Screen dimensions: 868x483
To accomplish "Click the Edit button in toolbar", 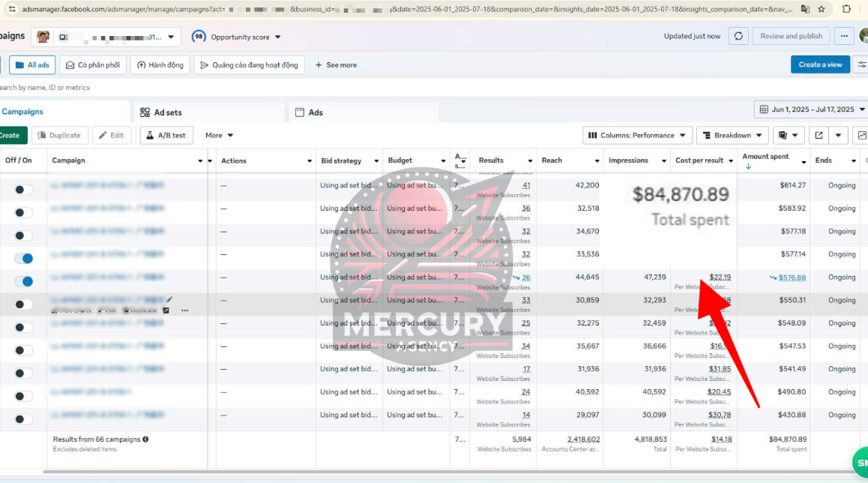I will click(111, 135).
